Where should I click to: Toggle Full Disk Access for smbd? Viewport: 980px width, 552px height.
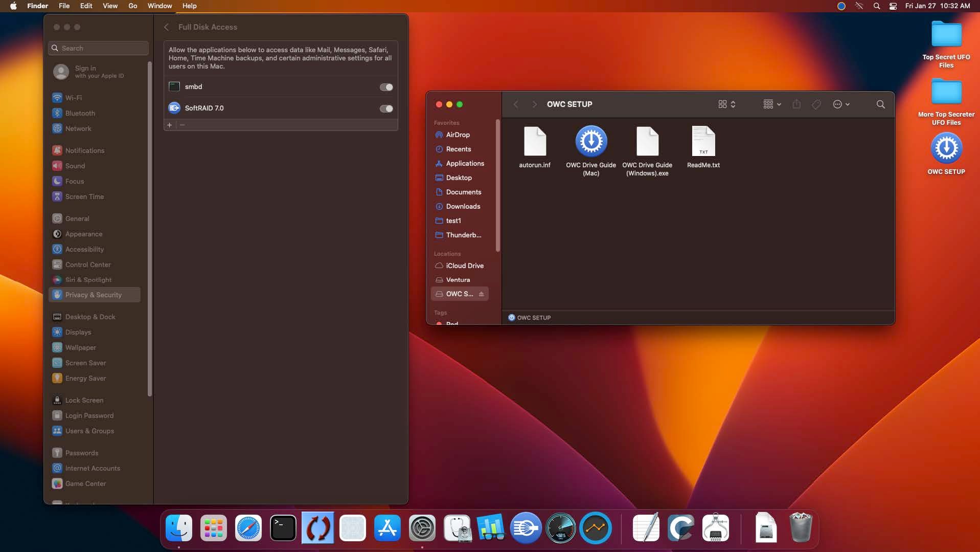pyautogui.click(x=386, y=87)
